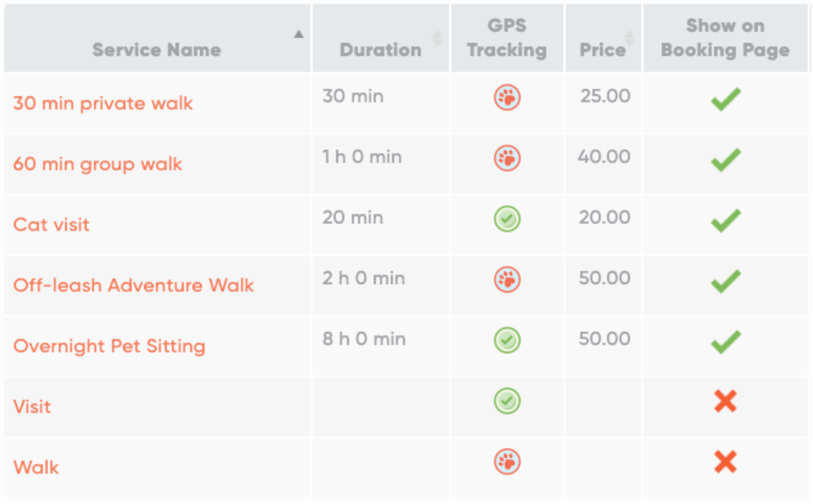Screen dimensions: 813x504
Task: Sort table by Service Name arrow
Action: point(298,34)
